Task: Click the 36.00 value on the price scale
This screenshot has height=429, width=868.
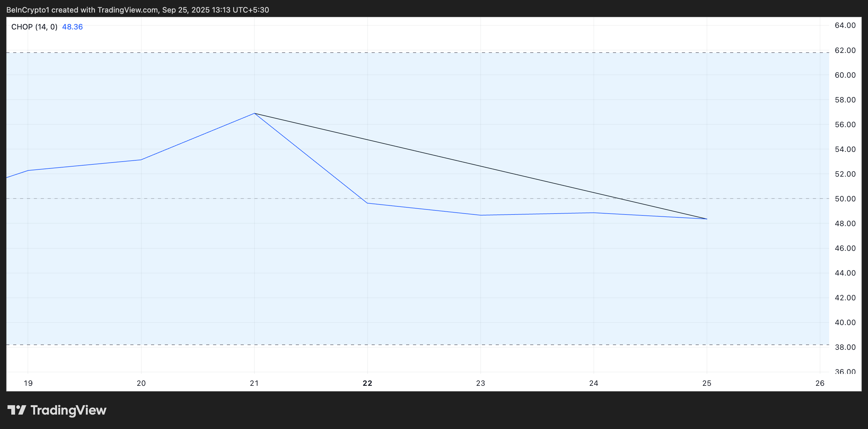Action: (x=845, y=372)
